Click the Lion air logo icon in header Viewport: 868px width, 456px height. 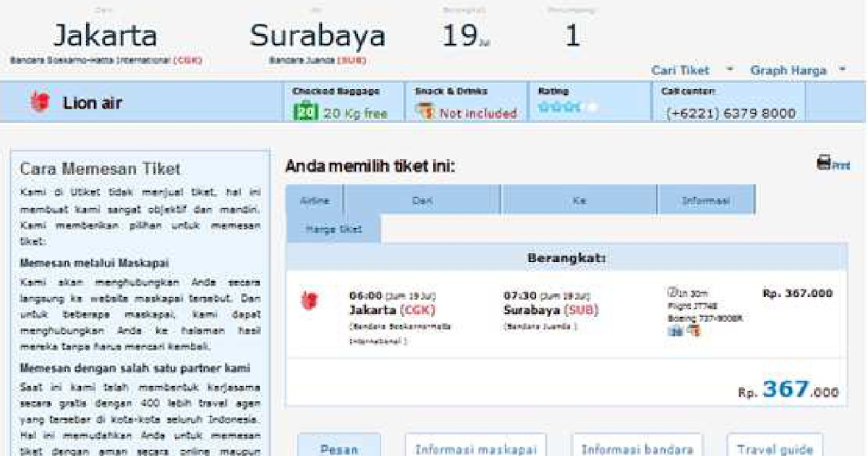[x=40, y=102]
